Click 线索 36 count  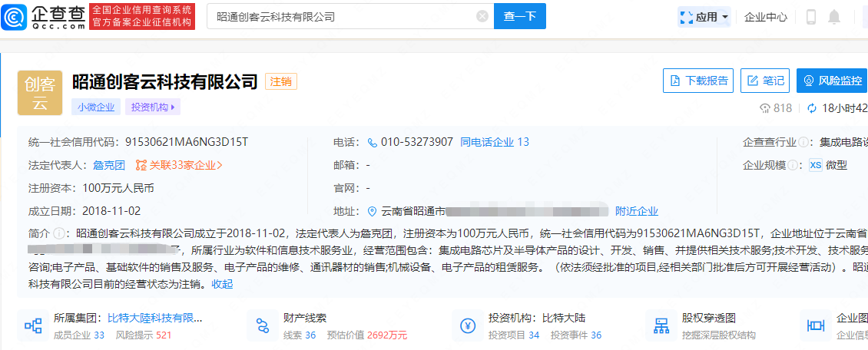coord(300,335)
